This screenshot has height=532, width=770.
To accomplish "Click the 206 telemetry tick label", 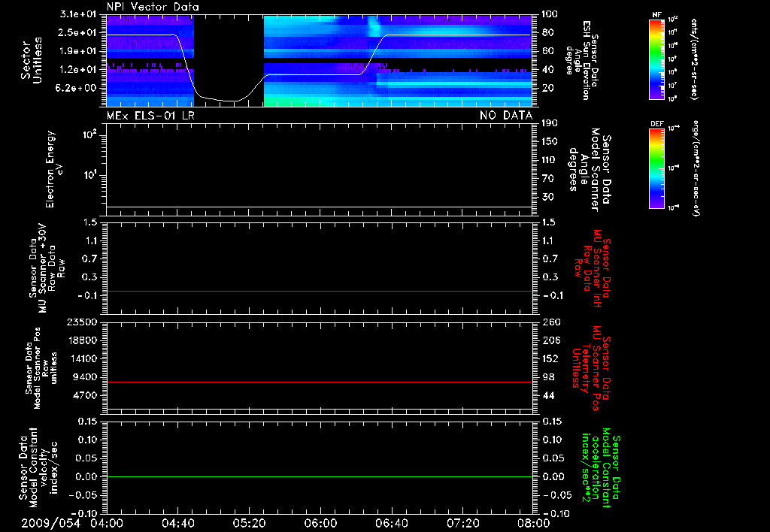I will tap(550, 340).
